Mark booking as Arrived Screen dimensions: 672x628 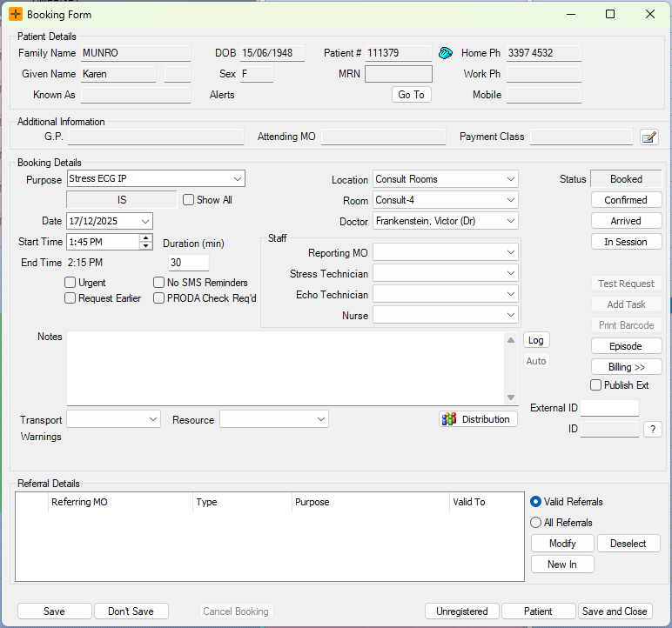(x=625, y=221)
